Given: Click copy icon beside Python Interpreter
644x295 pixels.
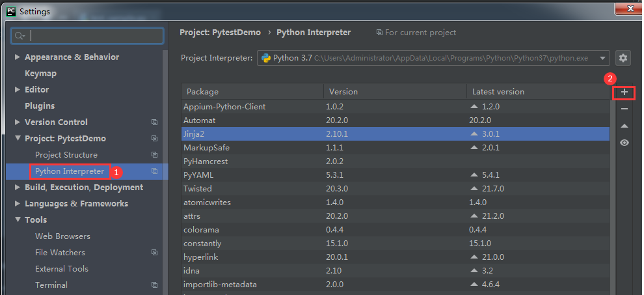Looking at the screenshot, I should (x=154, y=171).
